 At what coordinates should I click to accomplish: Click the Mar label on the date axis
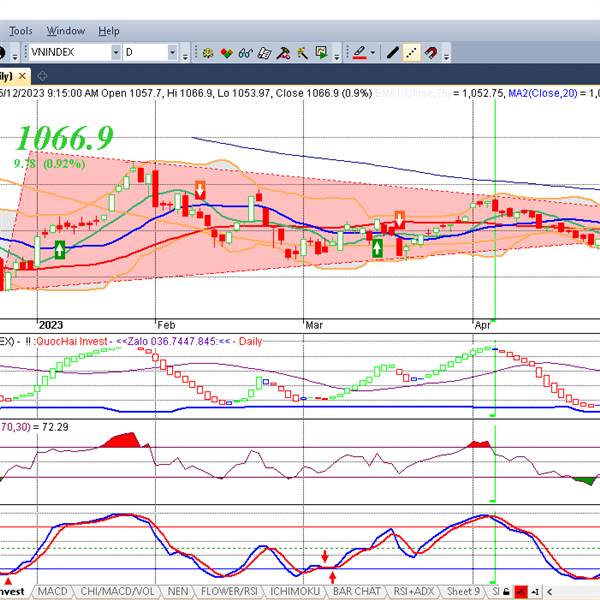(x=314, y=325)
